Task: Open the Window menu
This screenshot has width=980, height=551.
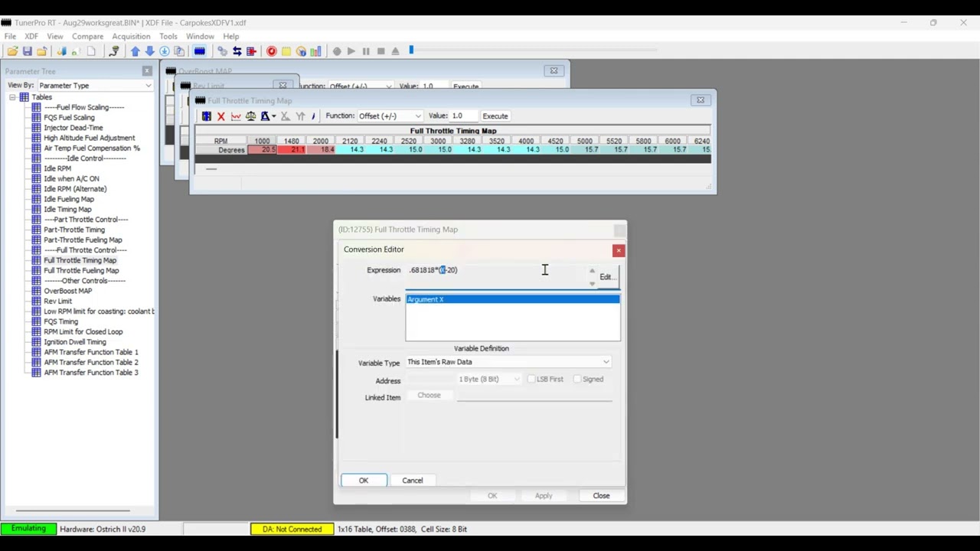Action: pos(200,36)
